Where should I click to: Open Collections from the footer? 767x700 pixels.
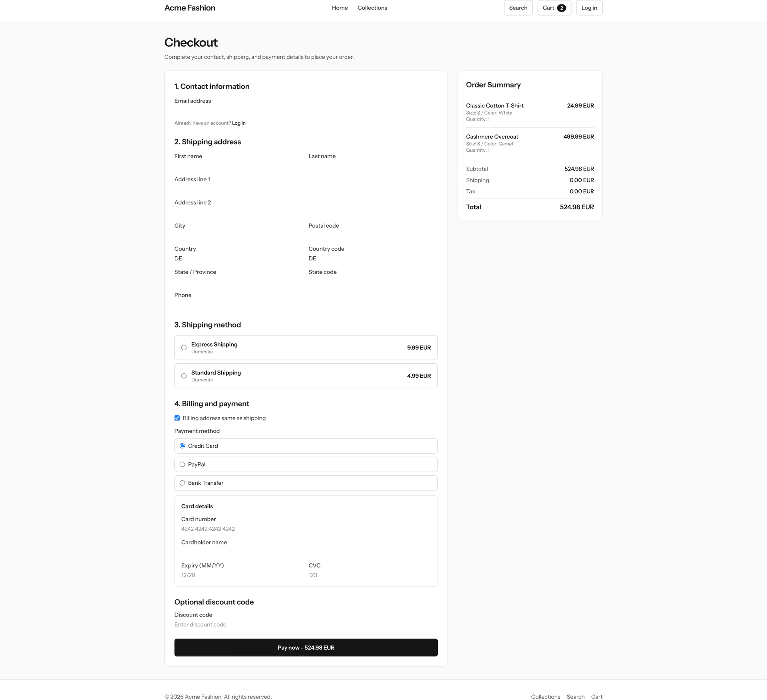(x=545, y=696)
